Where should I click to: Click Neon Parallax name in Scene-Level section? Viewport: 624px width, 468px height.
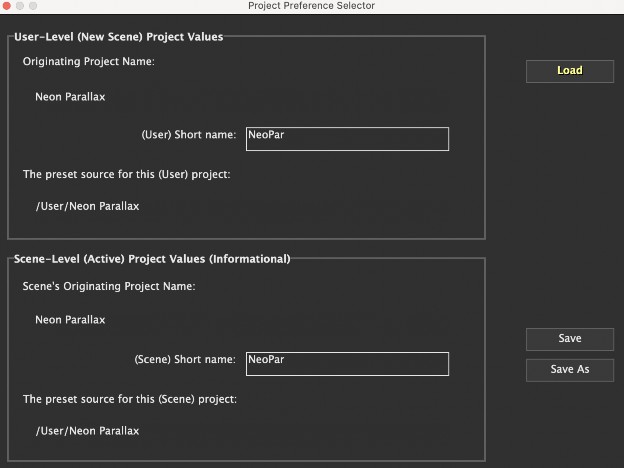[70, 320]
